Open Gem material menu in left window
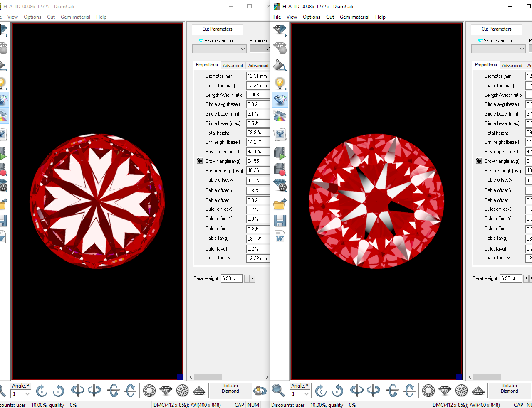Image resolution: width=532 pixels, height=408 pixels. [x=75, y=17]
